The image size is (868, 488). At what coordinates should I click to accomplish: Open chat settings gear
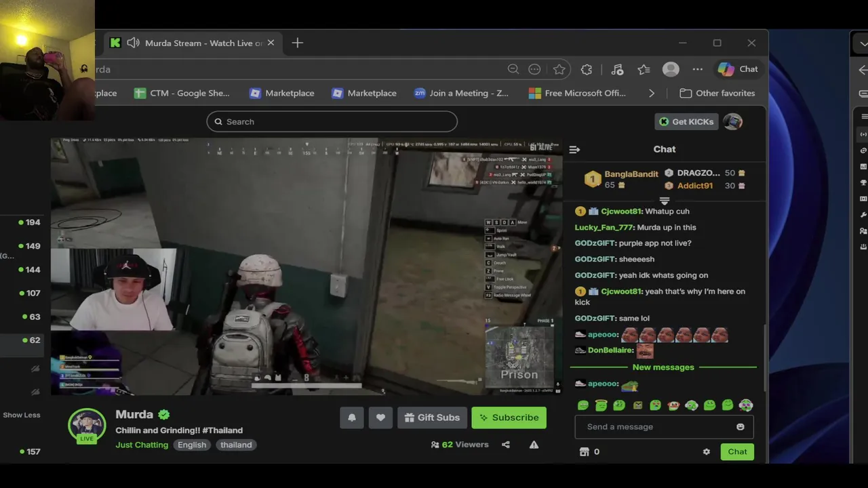(x=707, y=451)
